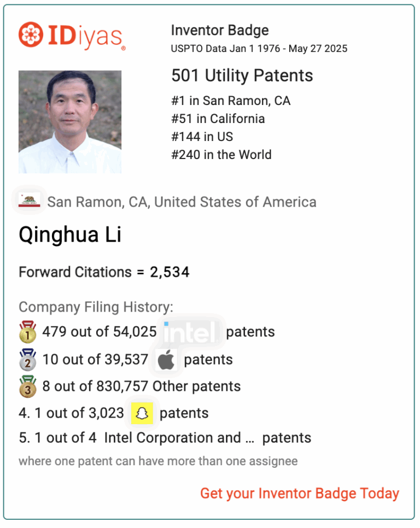
Task: Click the Intel company logo
Action: (191, 332)
